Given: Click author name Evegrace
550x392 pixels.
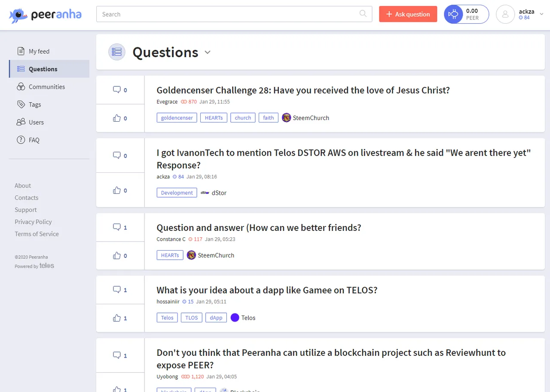Looking at the screenshot, I should coord(167,102).
